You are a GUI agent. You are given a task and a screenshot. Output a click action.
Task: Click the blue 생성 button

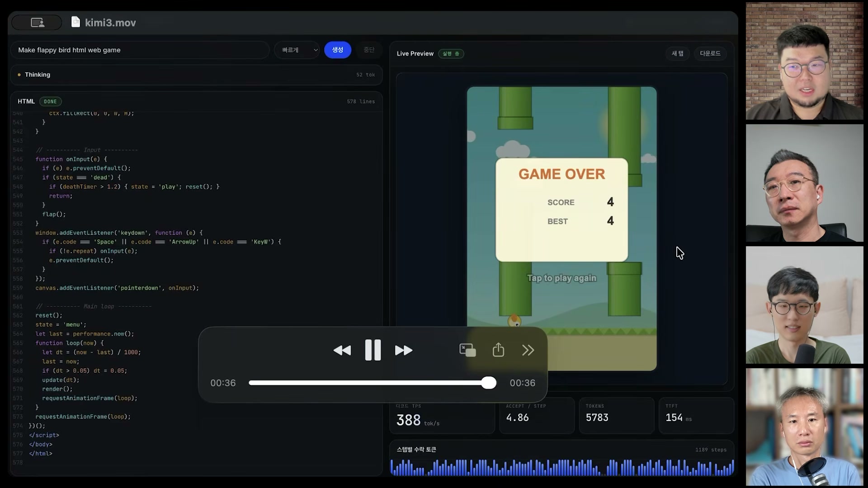[x=338, y=50]
